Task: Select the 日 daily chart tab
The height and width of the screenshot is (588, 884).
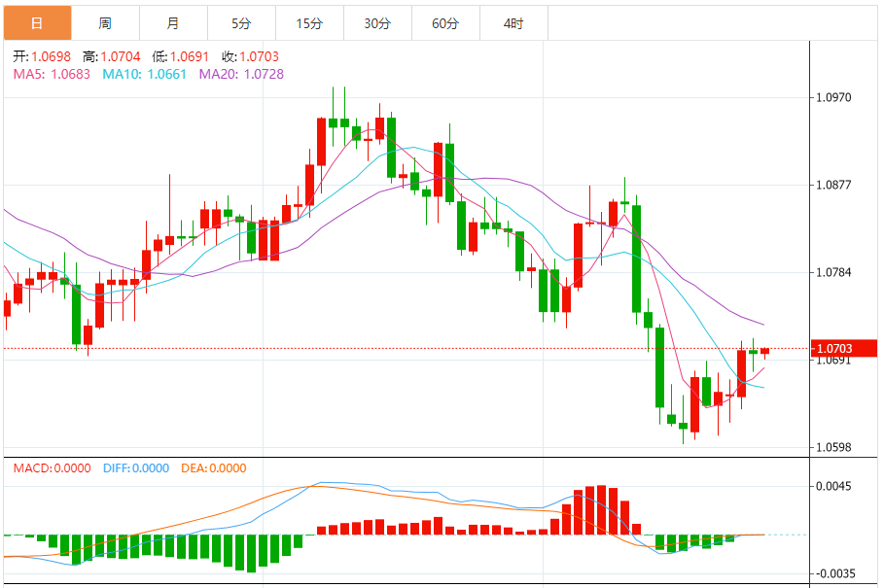Action: pyautogui.click(x=37, y=23)
